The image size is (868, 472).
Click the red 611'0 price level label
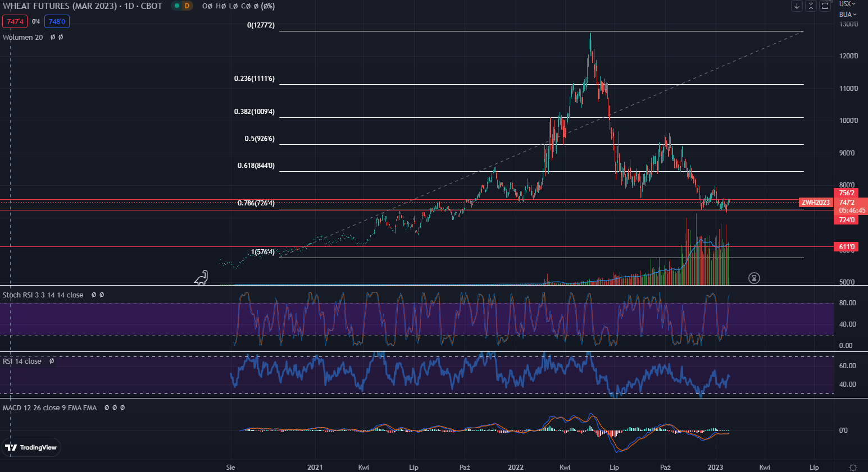click(847, 247)
